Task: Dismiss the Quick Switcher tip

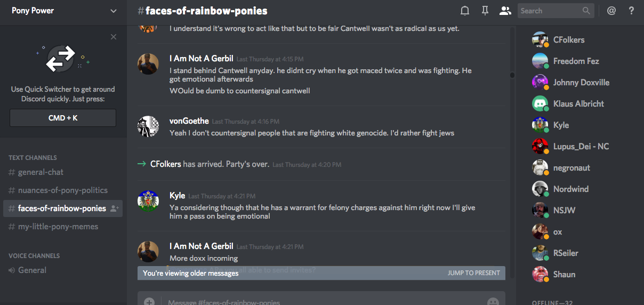Action: pyautogui.click(x=114, y=37)
